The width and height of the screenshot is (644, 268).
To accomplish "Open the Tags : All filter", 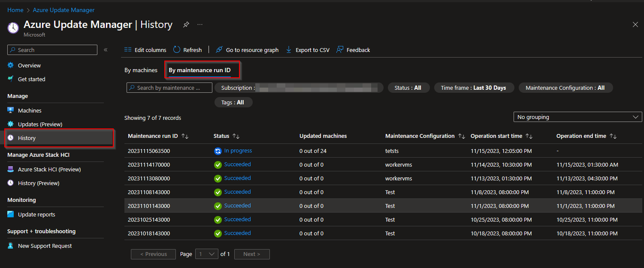I will (233, 102).
